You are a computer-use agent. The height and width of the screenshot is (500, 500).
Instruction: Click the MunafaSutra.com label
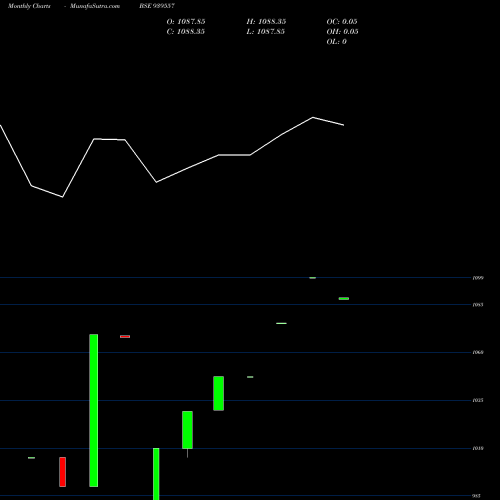pos(95,6)
